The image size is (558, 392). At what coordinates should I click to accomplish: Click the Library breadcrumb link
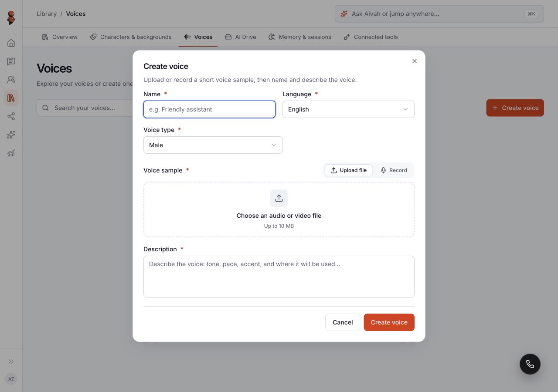point(47,14)
